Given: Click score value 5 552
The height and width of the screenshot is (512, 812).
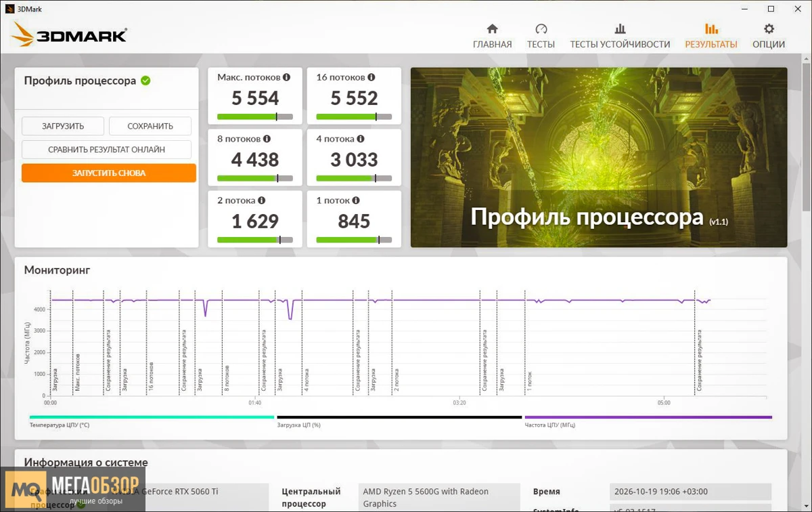Looking at the screenshot, I should coord(354,98).
